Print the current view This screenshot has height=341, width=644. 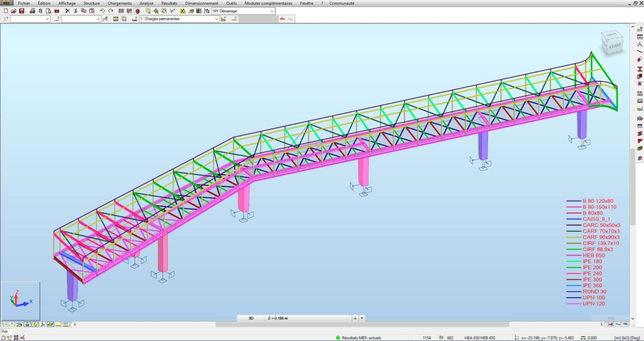point(32,11)
